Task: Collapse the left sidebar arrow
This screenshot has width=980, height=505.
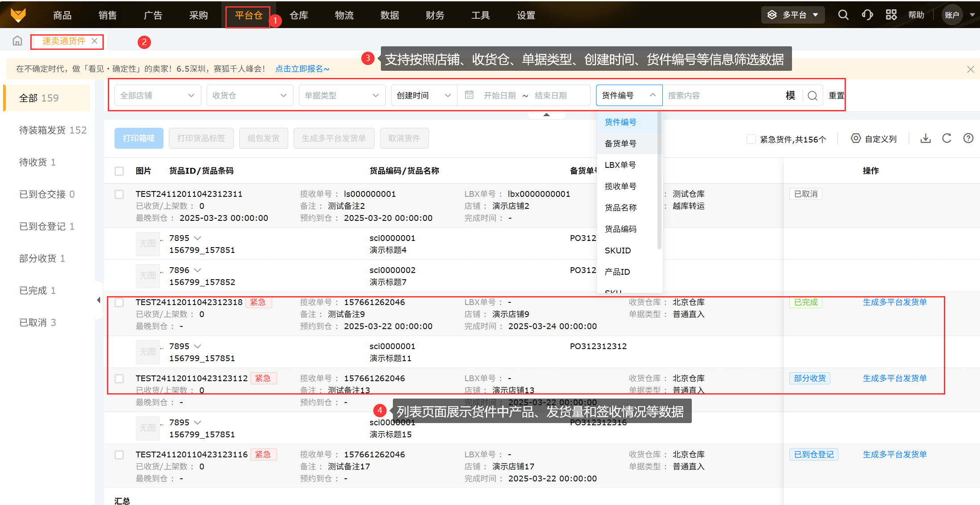Action: coord(98,300)
